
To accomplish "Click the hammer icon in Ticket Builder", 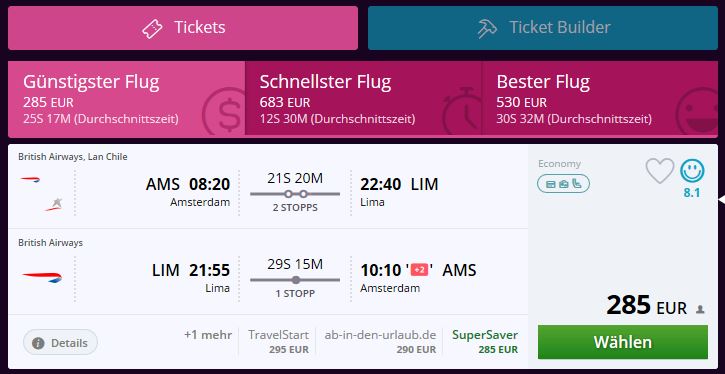I will coord(487,28).
